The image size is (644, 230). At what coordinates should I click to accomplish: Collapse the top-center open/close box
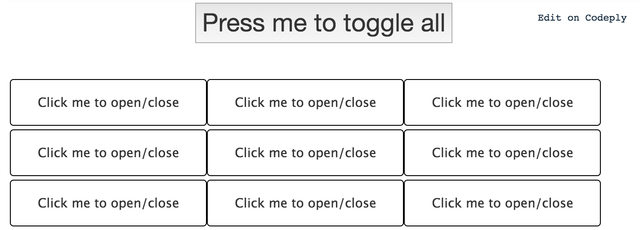tap(305, 102)
